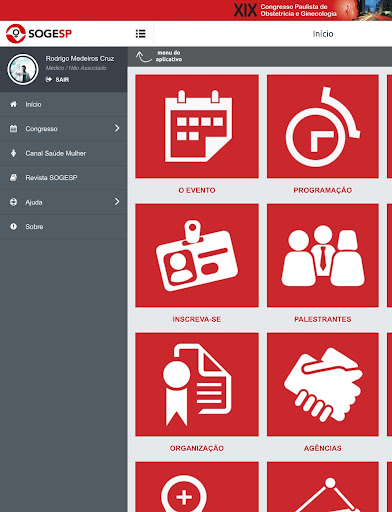Open the ORGANIZAÇÃO certificate tile
392x512 pixels.
197,384
